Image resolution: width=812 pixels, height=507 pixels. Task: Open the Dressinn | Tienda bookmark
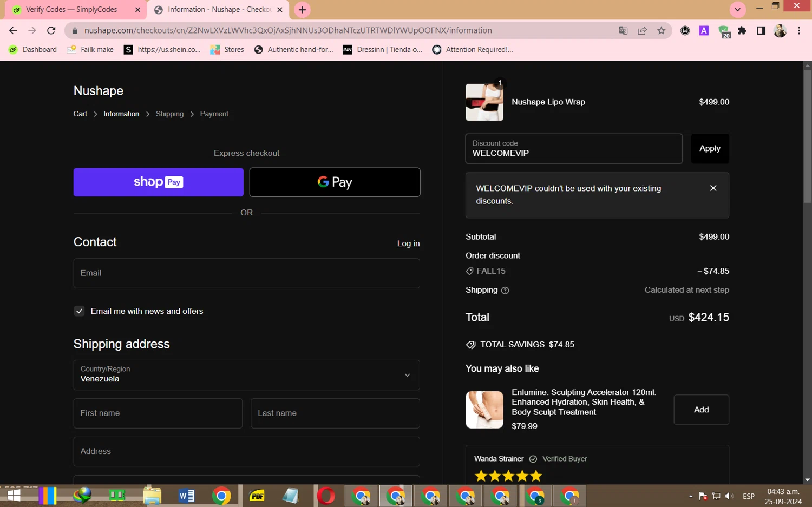coord(383,50)
